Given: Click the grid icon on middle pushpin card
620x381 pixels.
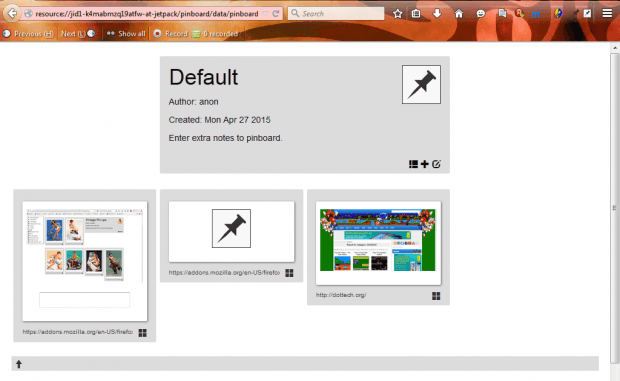Looking at the screenshot, I should pos(289,273).
